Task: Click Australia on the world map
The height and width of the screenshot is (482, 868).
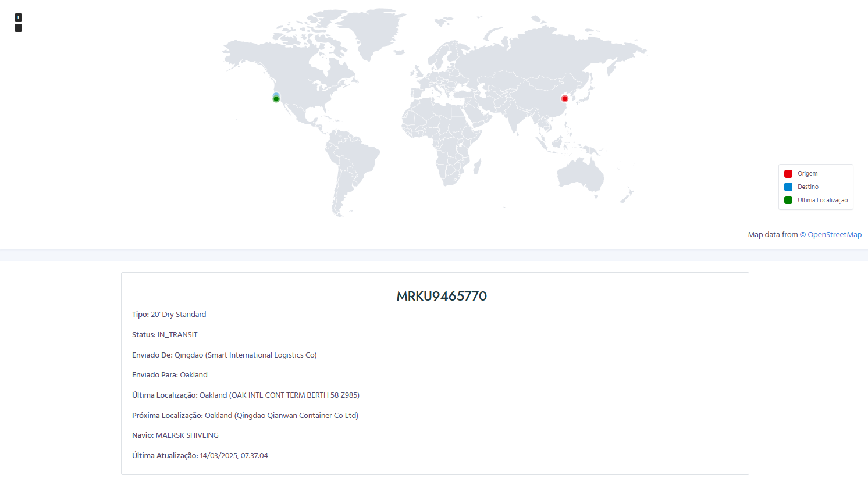Action: 579,174
